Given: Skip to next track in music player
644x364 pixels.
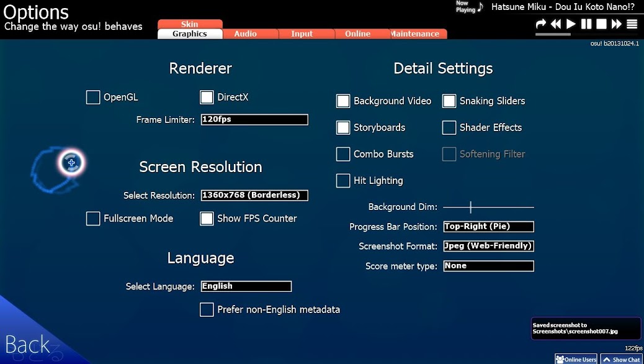Looking at the screenshot, I should click(617, 24).
